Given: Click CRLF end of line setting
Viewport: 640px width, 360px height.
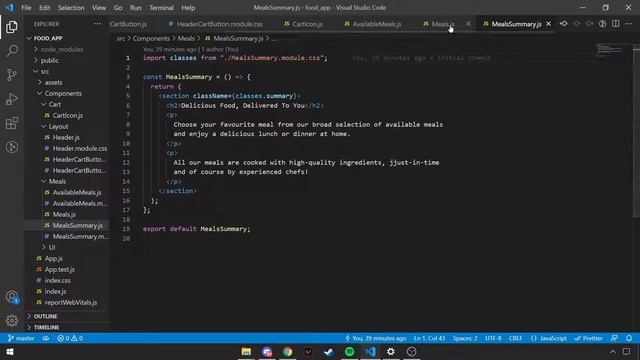Looking at the screenshot, I should point(515,338).
